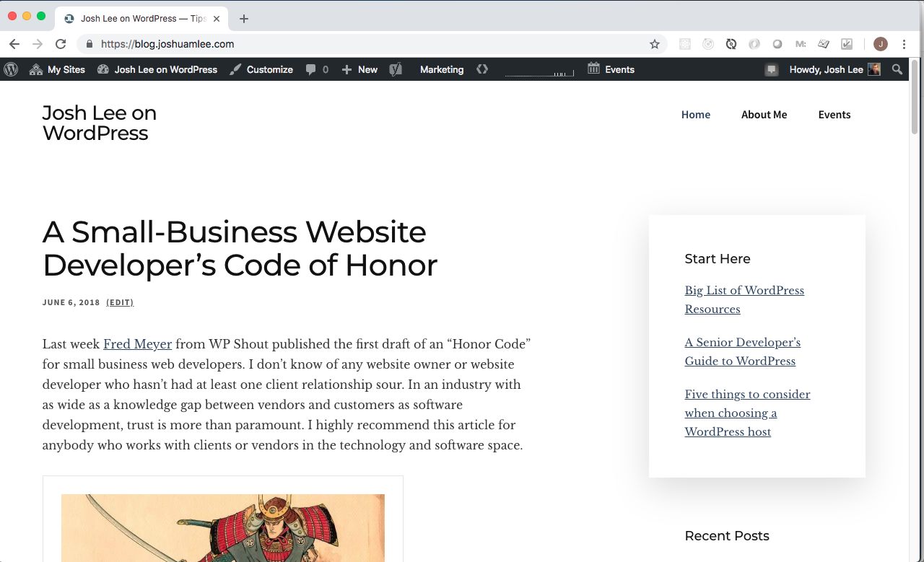Click the site stats sparkline graph
This screenshot has width=924, height=562.
coord(539,71)
